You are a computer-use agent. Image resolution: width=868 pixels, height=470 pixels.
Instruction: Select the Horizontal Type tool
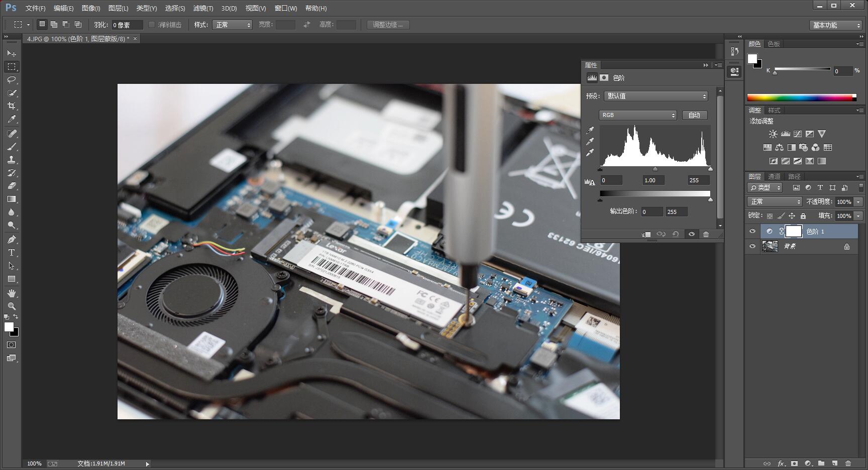pos(12,253)
